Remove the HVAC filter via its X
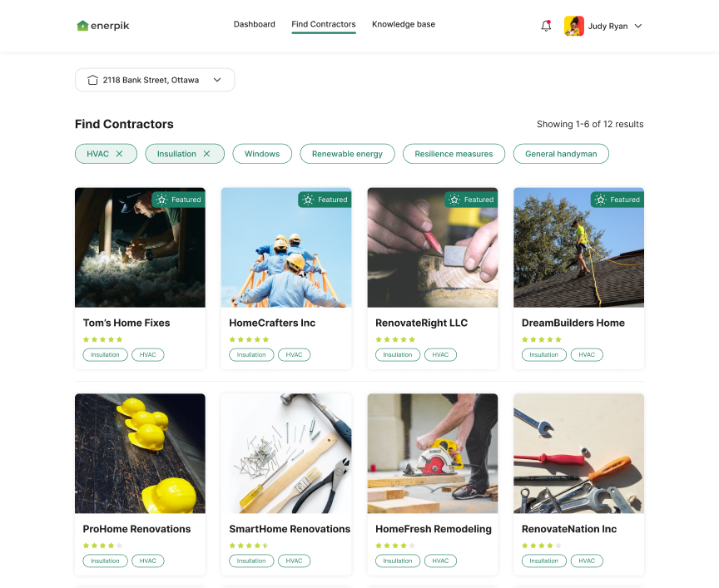The image size is (719, 588). [x=119, y=154]
